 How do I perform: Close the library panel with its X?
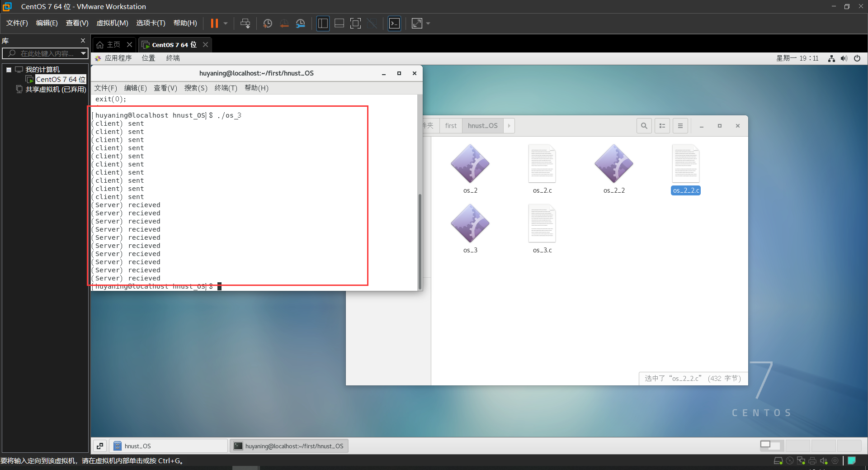pos(83,41)
